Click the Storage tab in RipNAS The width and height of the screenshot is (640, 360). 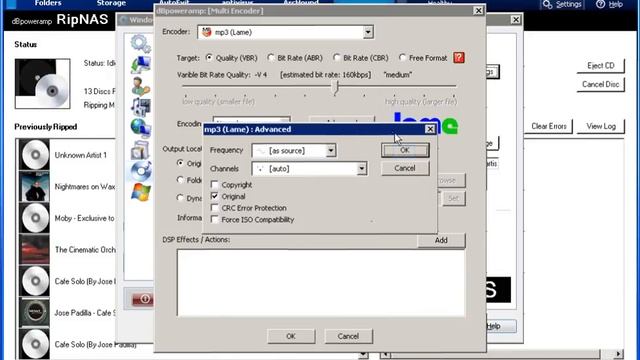coord(111,3)
